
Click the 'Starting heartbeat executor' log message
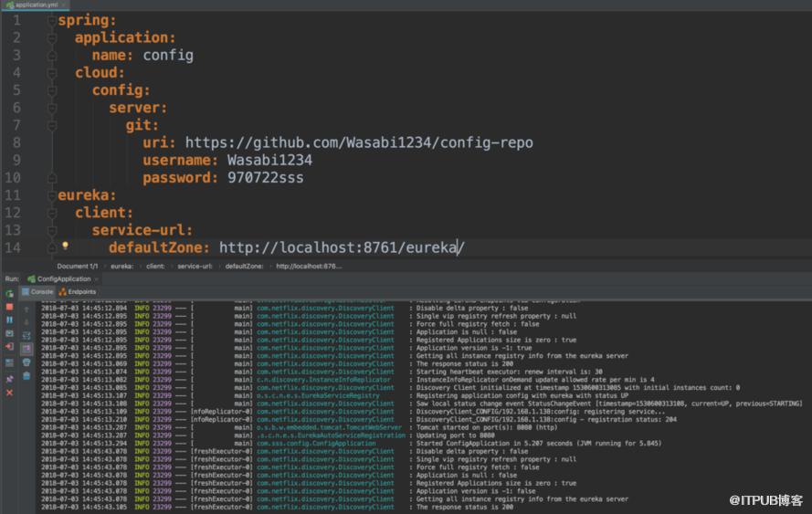(x=510, y=372)
